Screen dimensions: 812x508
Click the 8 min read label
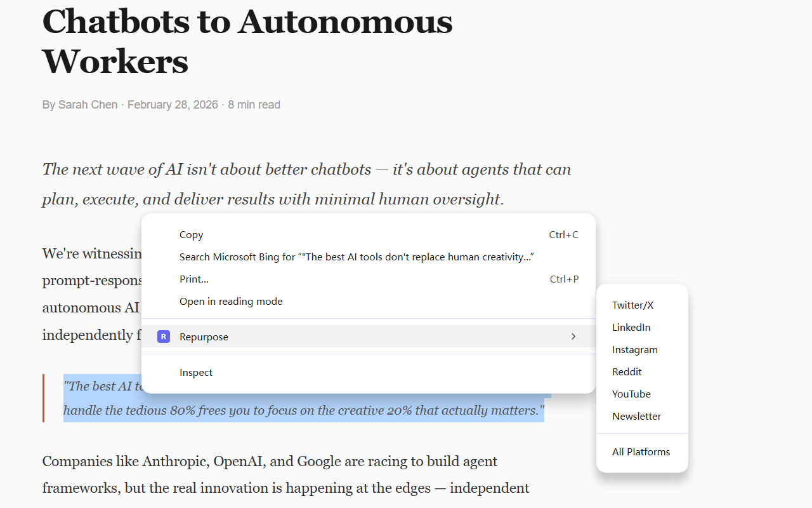click(x=254, y=104)
